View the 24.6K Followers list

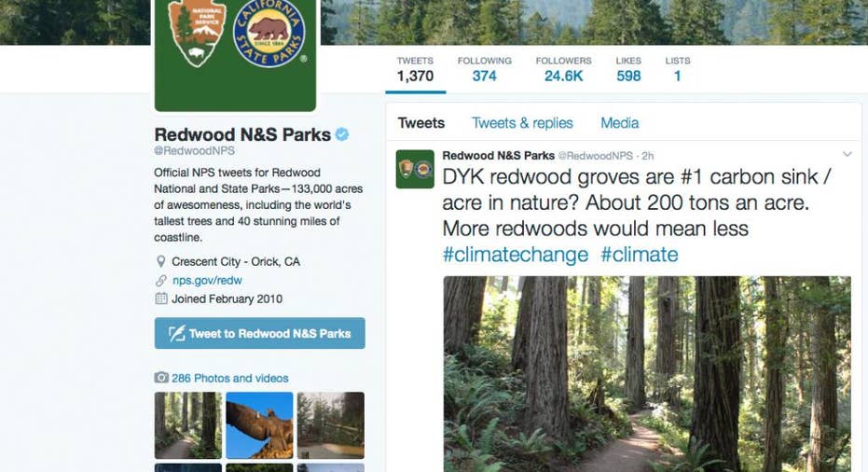[x=563, y=70]
